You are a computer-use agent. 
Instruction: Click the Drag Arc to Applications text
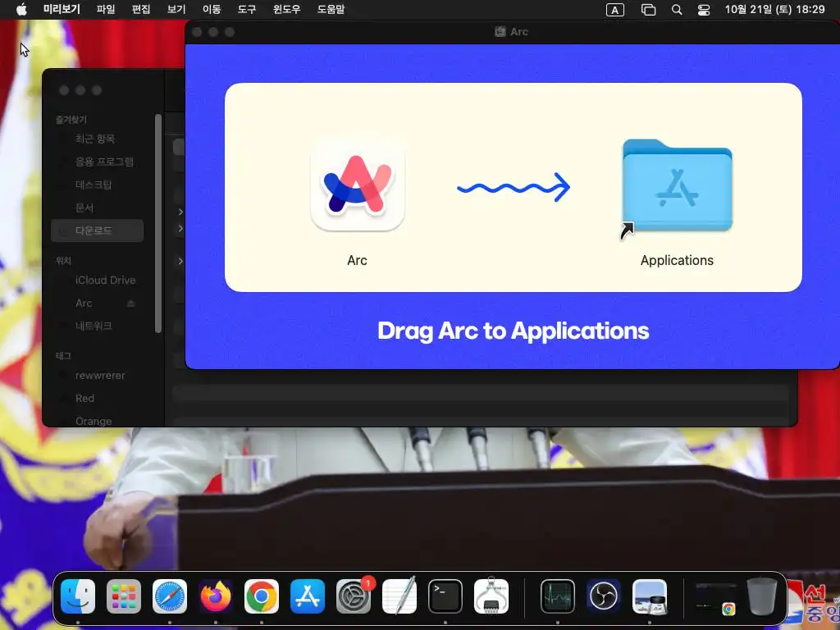514,331
